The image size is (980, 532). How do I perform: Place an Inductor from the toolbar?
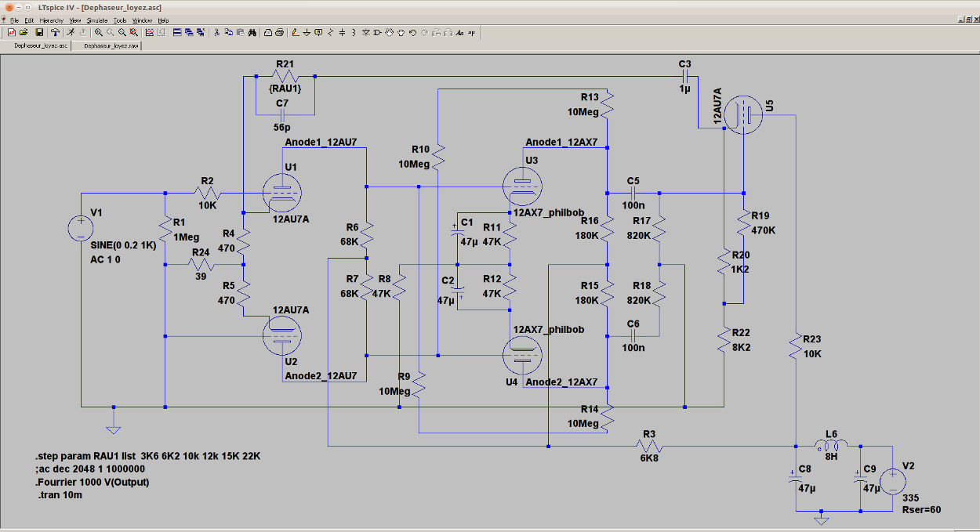pos(354,32)
